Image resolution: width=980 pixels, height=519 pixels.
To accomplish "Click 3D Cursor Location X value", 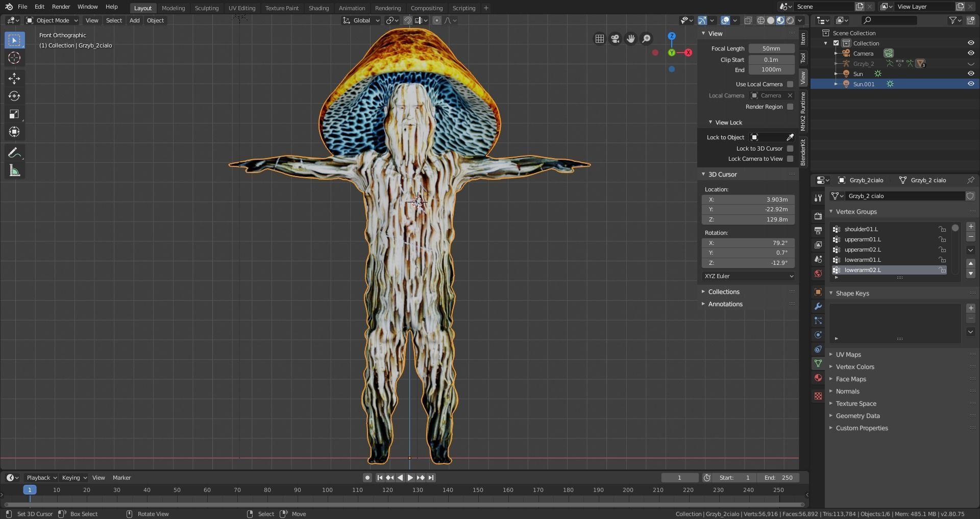I will 748,200.
